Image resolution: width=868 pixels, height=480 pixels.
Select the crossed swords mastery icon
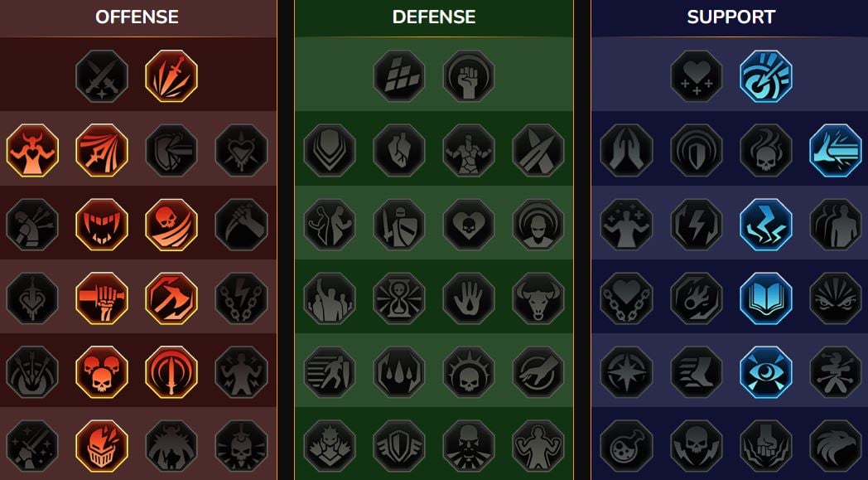pyautogui.click(x=102, y=76)
